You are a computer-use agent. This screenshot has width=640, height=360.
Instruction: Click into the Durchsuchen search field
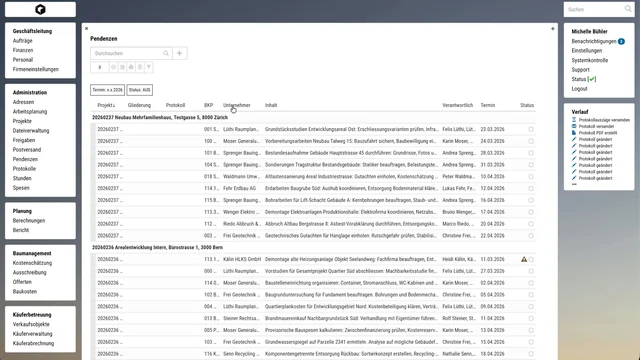127,53
